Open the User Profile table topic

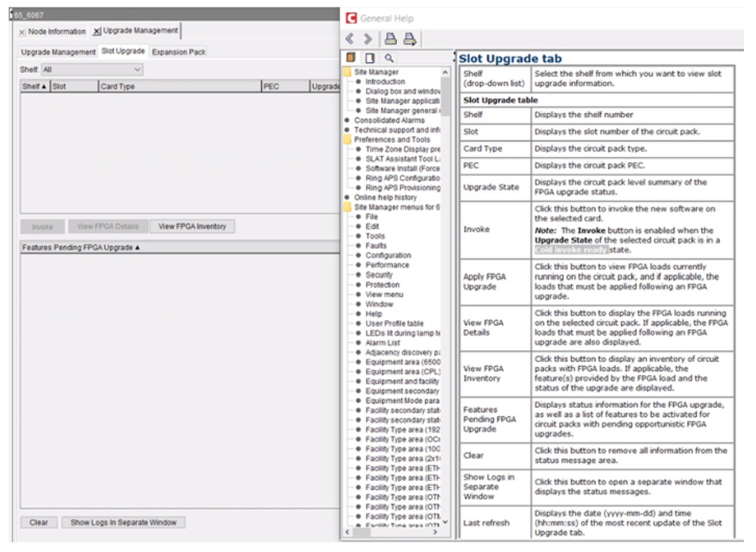[394, 323]
